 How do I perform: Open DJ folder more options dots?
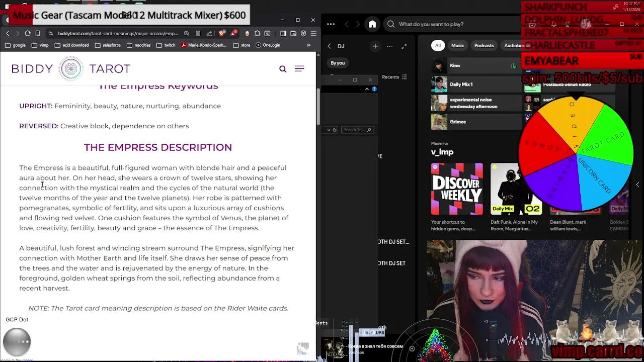pos(389,46)
